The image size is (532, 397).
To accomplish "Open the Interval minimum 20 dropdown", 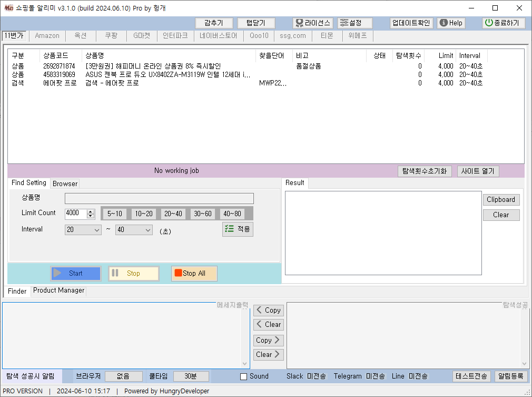I will [x=83, y=230].
